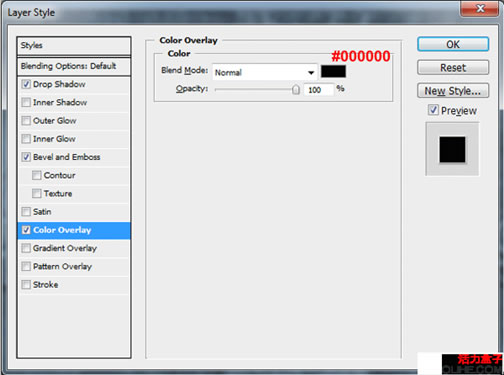
Task: Enable the Outer Glow checkbox
Action: point(26,121)
